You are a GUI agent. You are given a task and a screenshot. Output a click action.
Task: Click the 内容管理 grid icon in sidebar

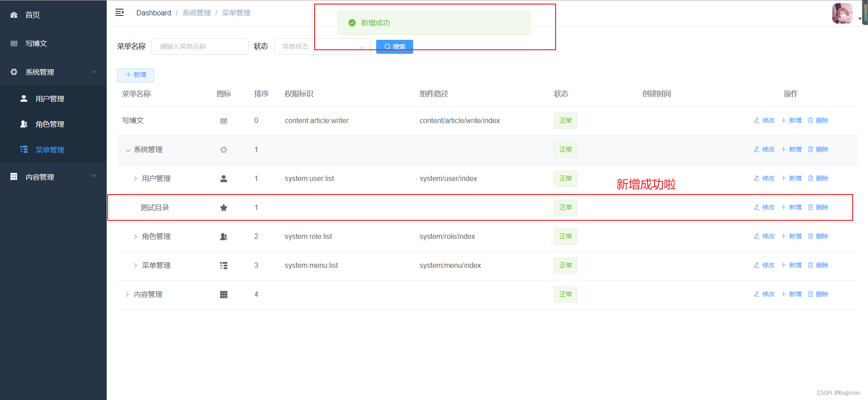pos(14,176)
